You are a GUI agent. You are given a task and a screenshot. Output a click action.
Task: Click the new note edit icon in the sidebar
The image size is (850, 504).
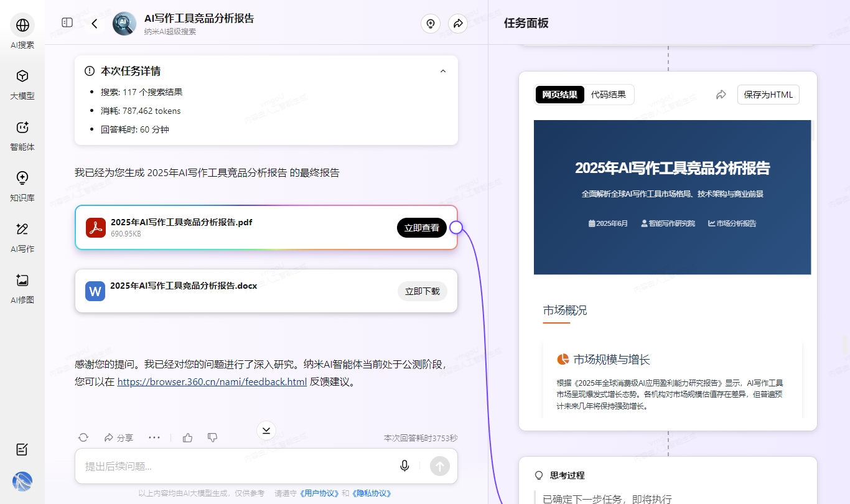(22, 449)
